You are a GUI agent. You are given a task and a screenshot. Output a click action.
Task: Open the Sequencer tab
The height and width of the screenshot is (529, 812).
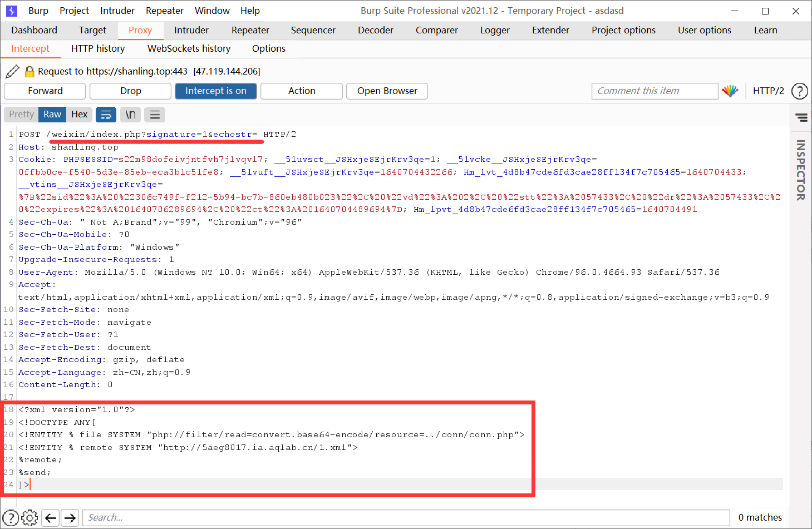pyautogui.click(x=313, y=30)
